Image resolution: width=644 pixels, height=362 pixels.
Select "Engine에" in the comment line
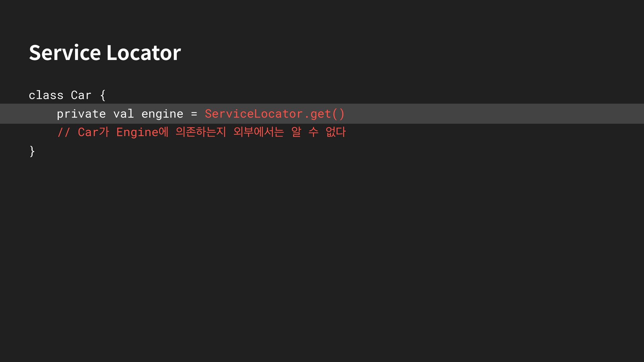(x=142, y=132)
